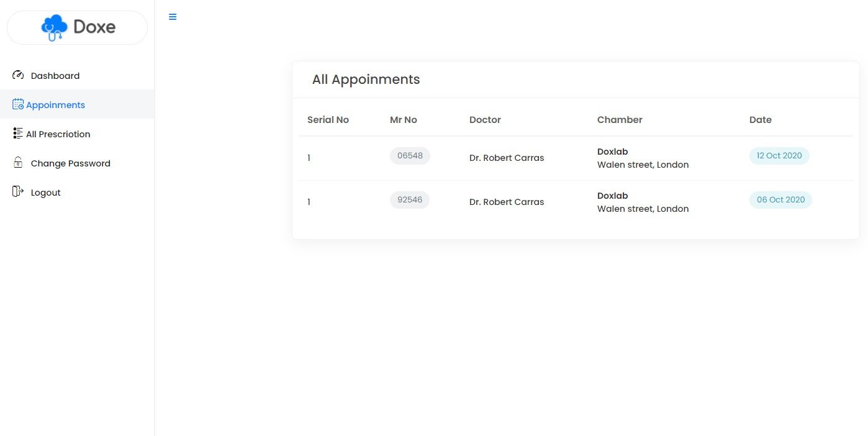
Task: Select Appoinments in the sidebar
Action: pyautogui.click(x=55, y=105)
